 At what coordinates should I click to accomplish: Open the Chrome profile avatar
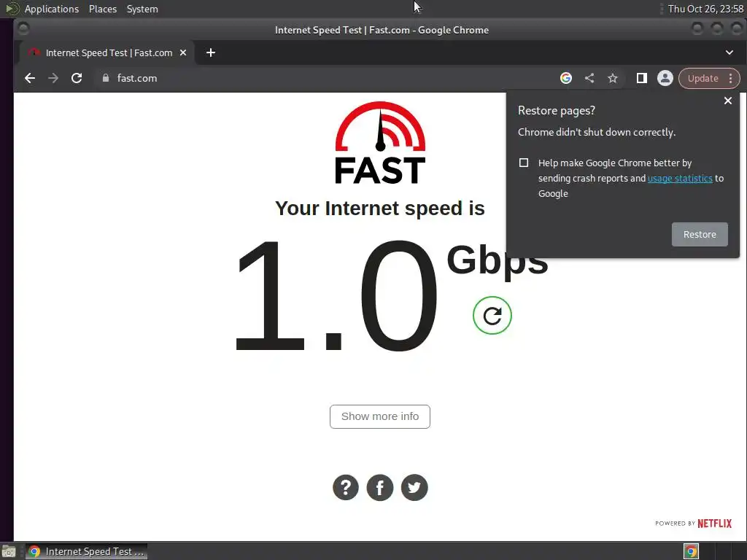(665, 78)
